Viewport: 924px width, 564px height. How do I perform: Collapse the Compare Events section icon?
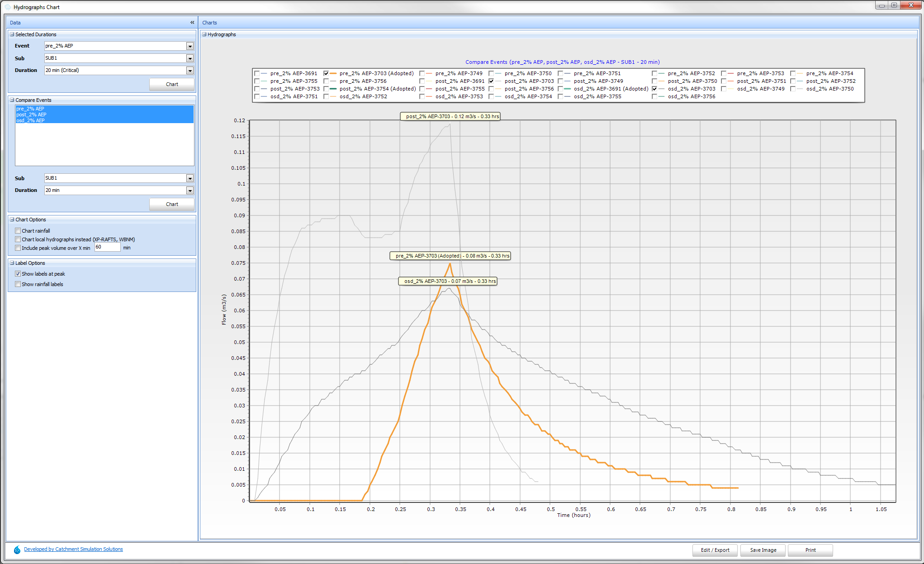pyautogui.click(x=12, y=100)
